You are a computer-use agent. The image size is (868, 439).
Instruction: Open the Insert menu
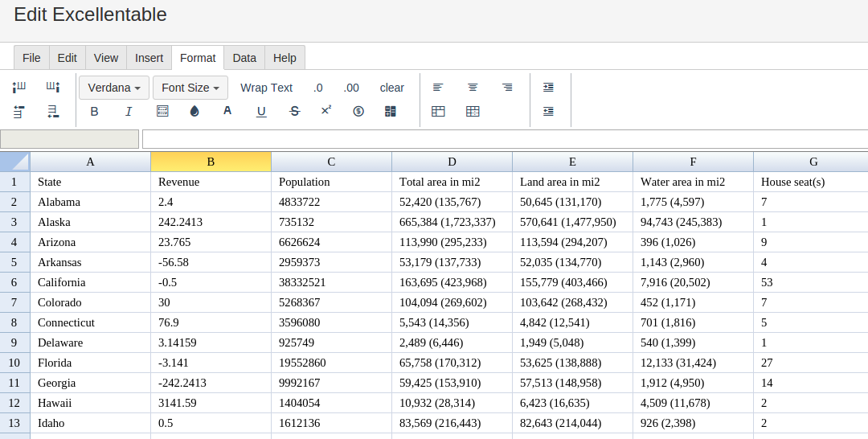coord(149,58)
